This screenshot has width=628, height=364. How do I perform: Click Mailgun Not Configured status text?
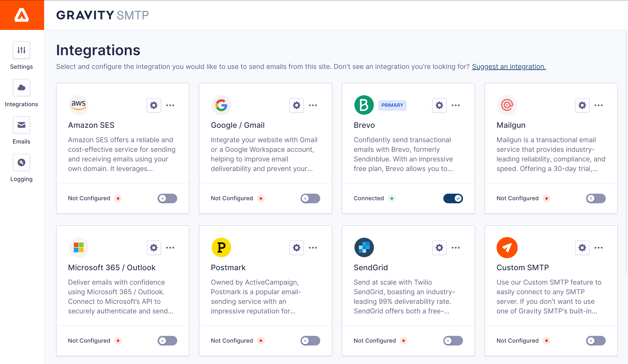[x=518, y=198]
